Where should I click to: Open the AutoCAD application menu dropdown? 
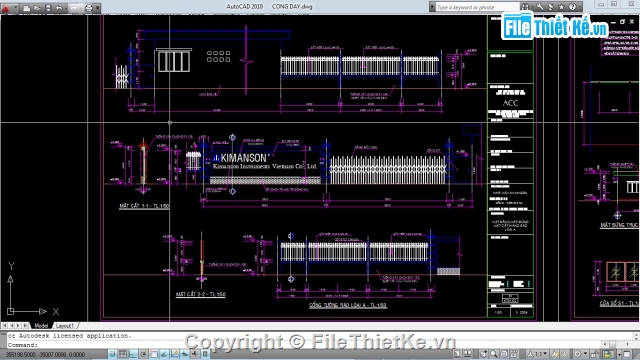coord(9,8)
